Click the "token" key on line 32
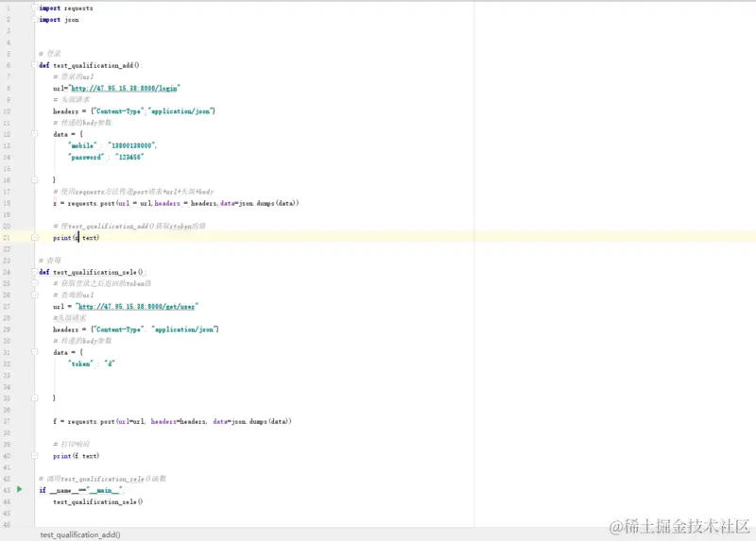756x541 pixels. tap(80, 363)
